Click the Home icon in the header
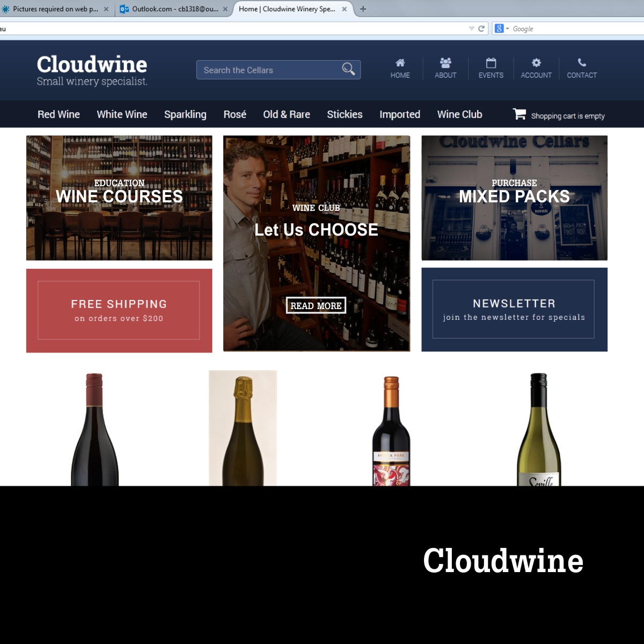Screen dimensions: 644x644 click(399, 62)
